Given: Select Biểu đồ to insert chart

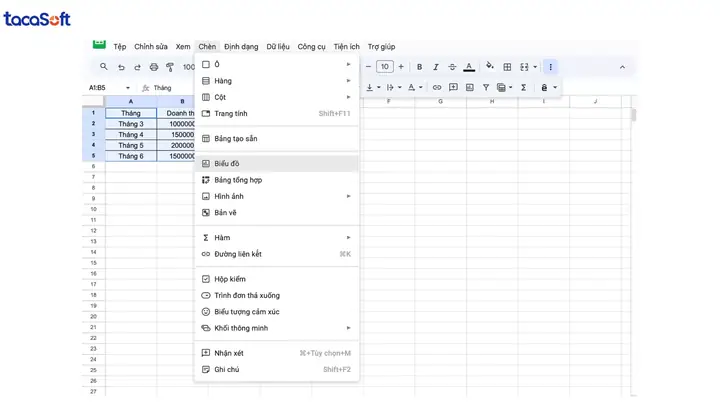Looking at the screenshot, I should 276,163.
